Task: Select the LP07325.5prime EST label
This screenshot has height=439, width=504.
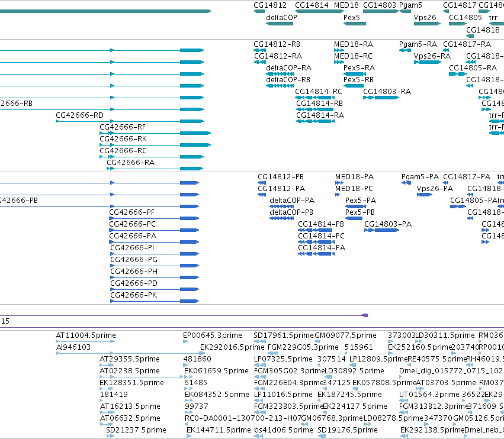Action: click(x=283, y=359)
